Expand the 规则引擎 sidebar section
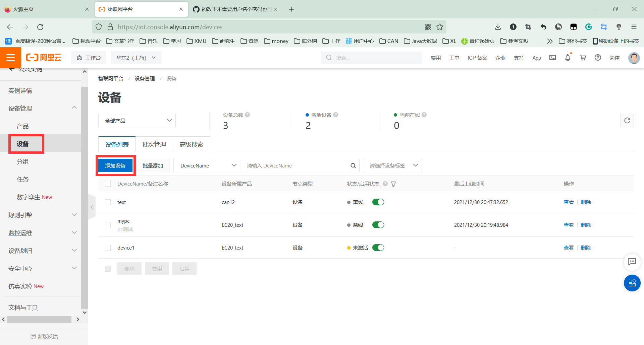 [x=74, y=215]
